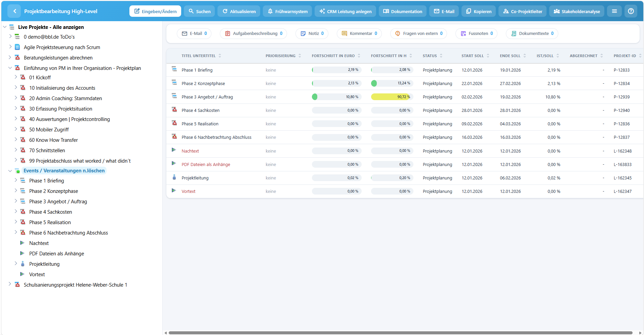
Task: Click the Nachtext play icon in table
Action: point(174,150)
